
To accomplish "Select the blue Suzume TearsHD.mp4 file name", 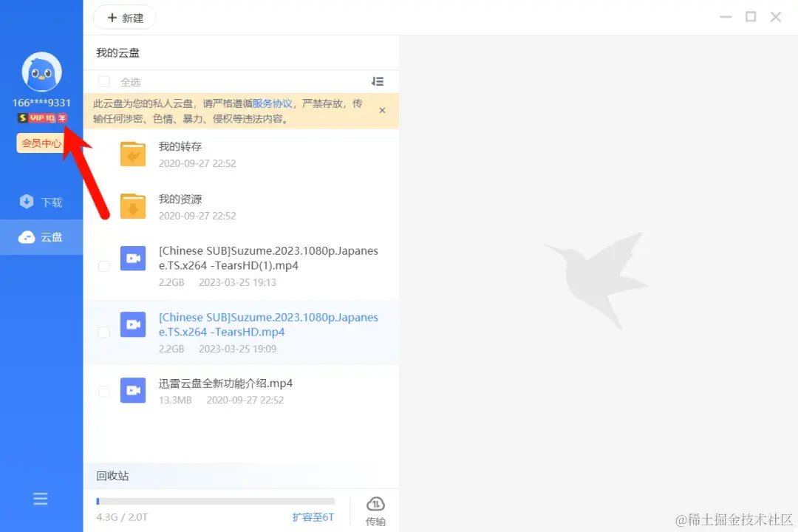I will point(268,324).
